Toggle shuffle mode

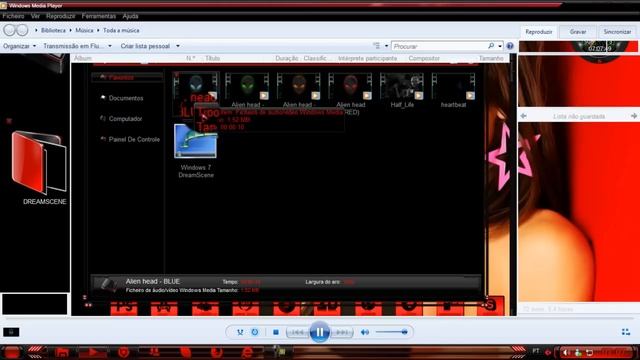240,332
